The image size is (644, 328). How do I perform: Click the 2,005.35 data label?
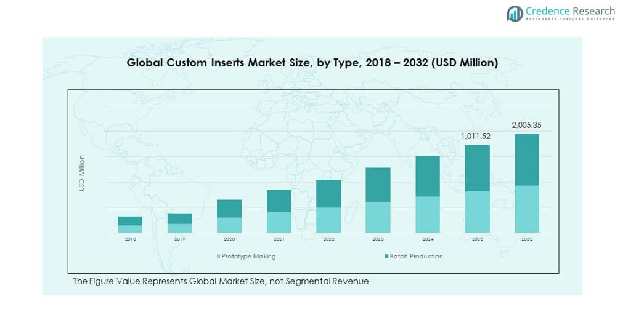point(526,125)
